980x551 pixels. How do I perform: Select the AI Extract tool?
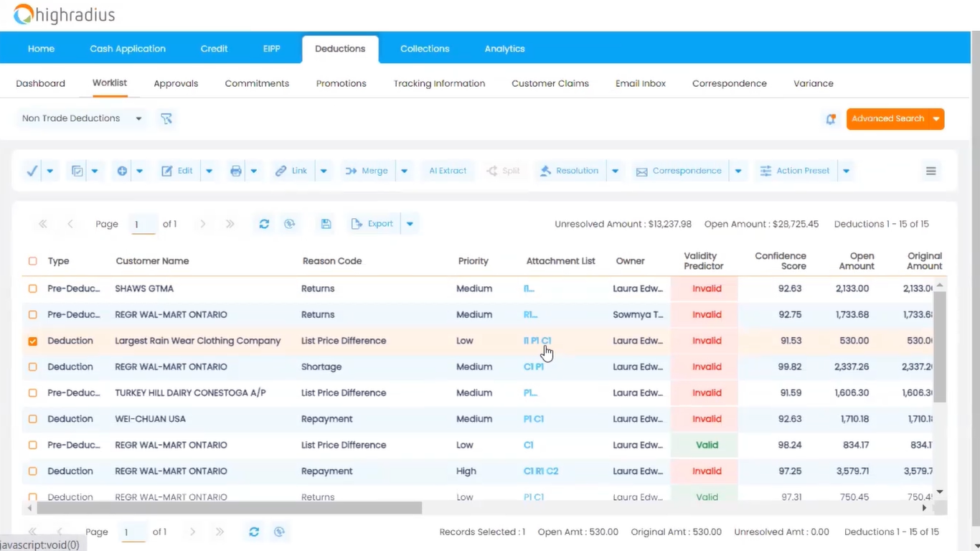coord(448,170)
